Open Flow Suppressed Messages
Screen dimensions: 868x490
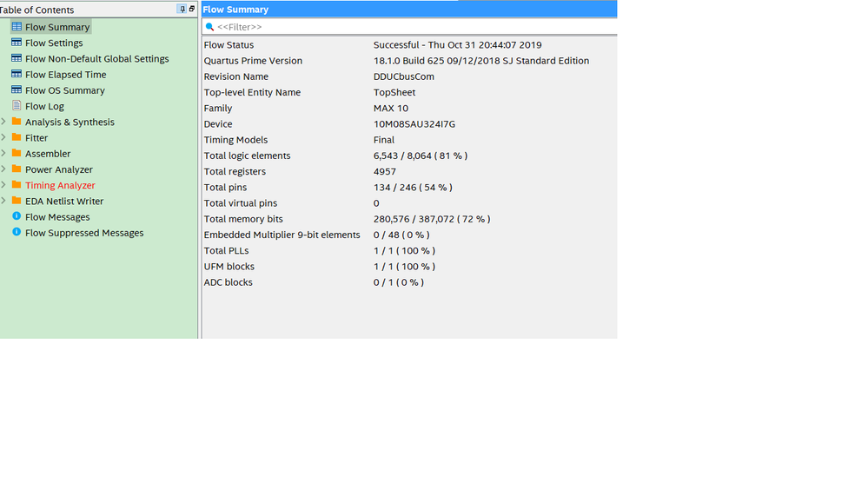pyautogui.click(x=84, y=233)
